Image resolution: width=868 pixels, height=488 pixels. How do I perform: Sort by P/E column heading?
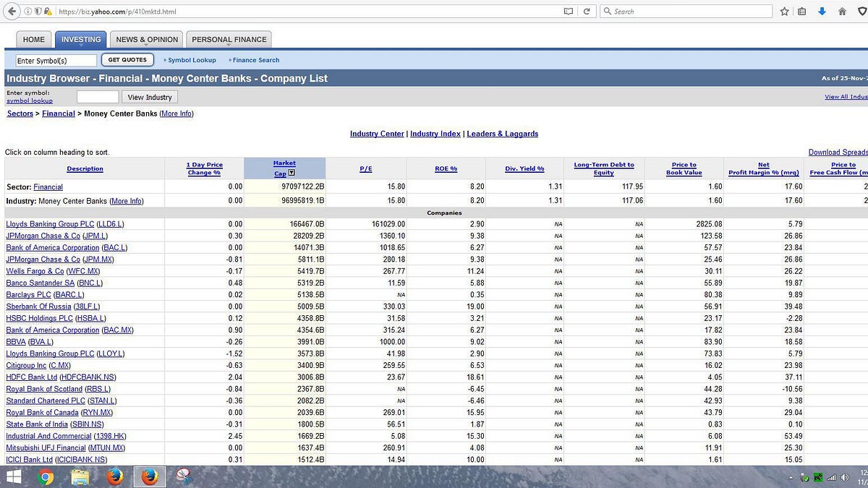pyautogui.click(x=365, y=168)
